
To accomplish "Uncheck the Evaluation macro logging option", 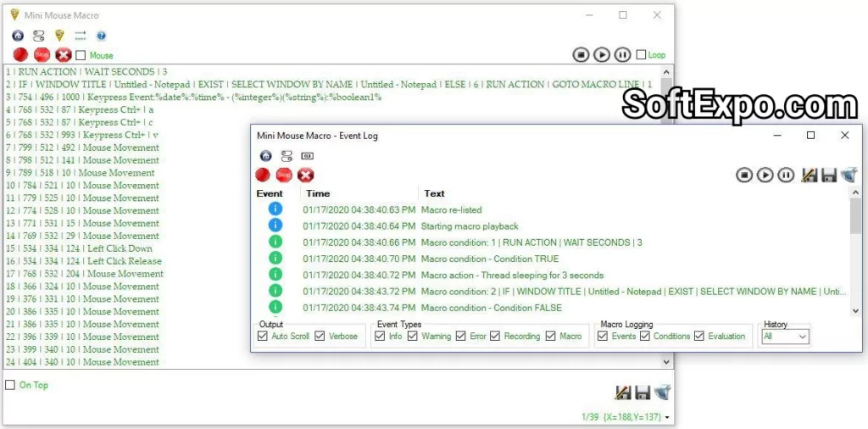I will [699, 336].
